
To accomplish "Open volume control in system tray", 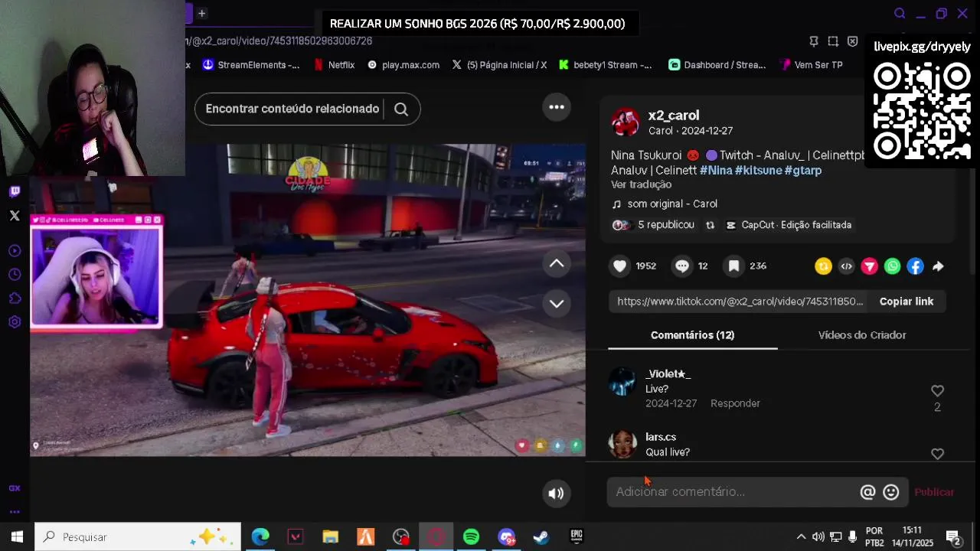I will pyautogui.click(x=818, y=537).
